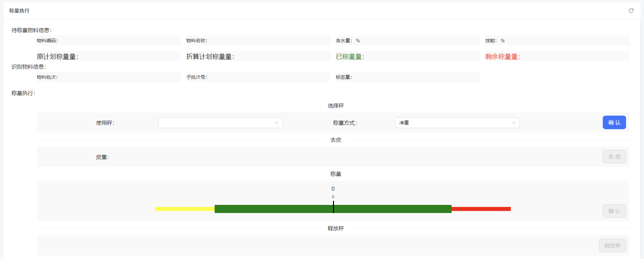644x259 pixels.
Task: Expand the 称重方式 dropdown showing 净重
Action: [x=457, y=123]
